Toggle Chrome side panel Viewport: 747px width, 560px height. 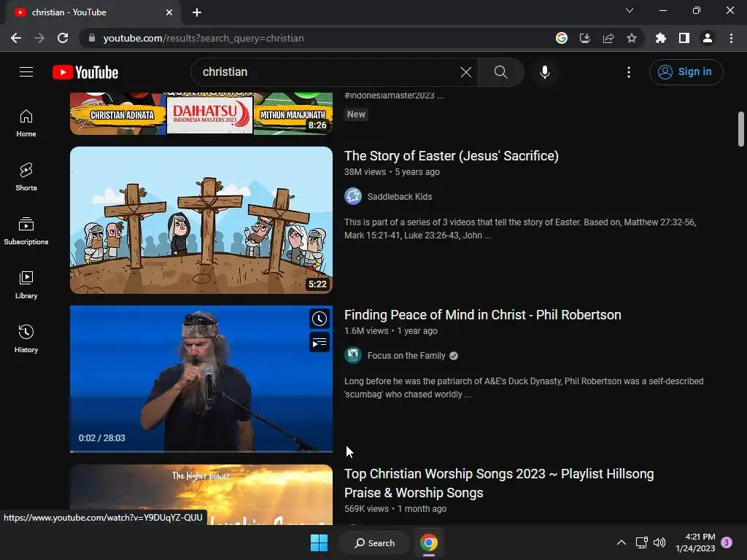(x=684, y=38)
